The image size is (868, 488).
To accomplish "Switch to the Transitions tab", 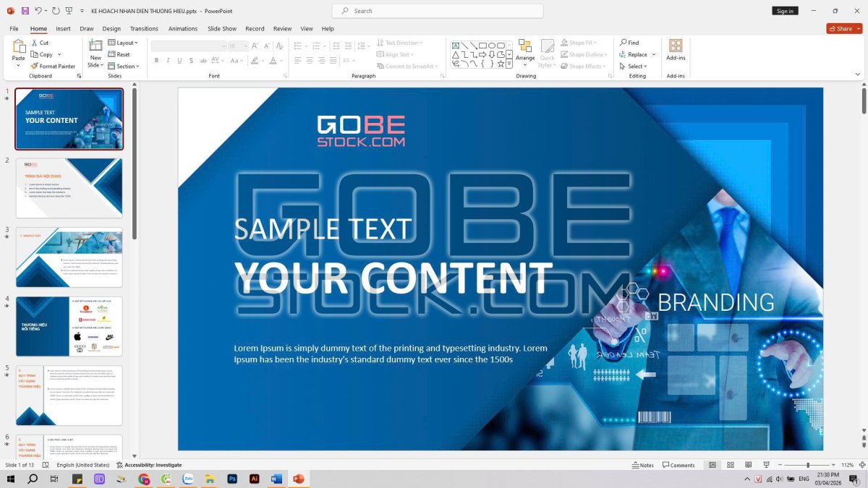I will tap(144, 28).
